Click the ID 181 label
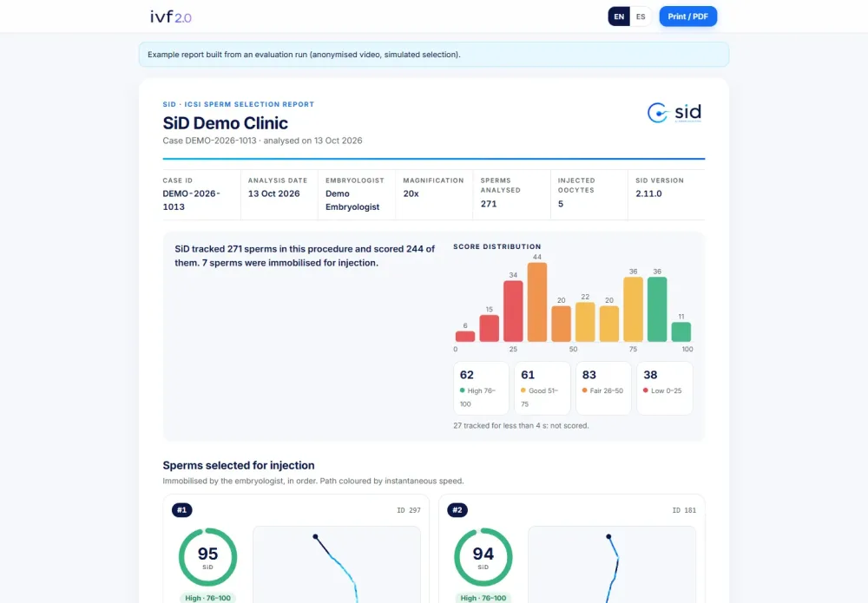The image size is (868, 603). point(684,510)
